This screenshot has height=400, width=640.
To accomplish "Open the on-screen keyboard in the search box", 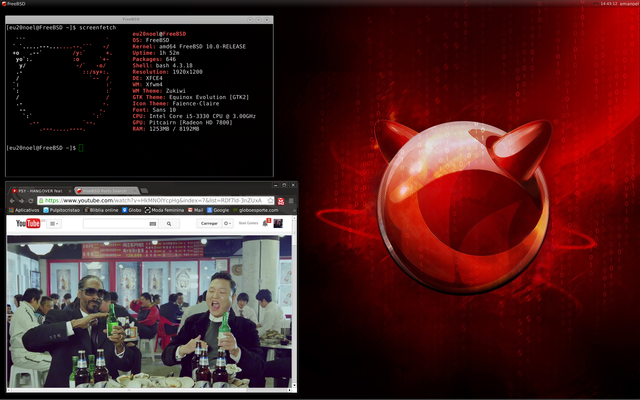I will [x=153, y=224].
